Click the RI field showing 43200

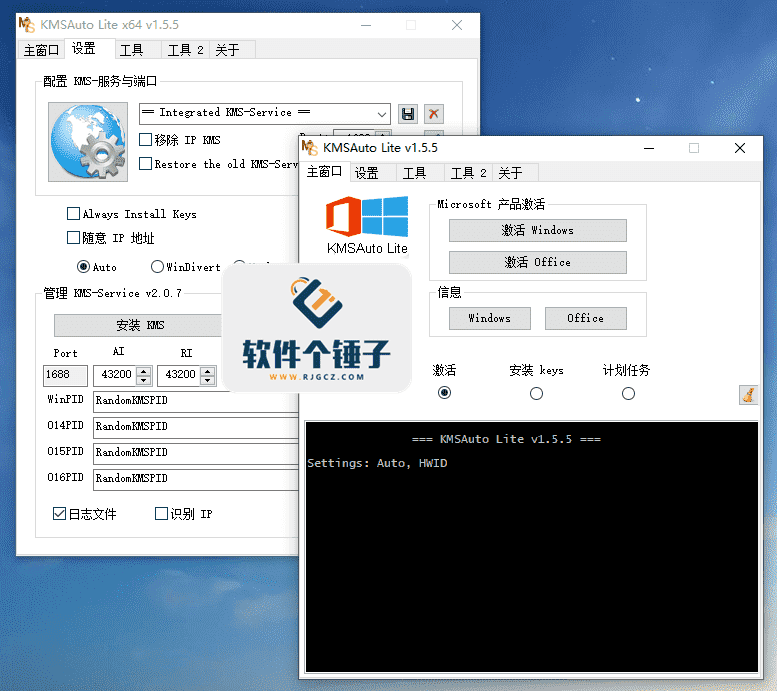[x=180, y=375]
